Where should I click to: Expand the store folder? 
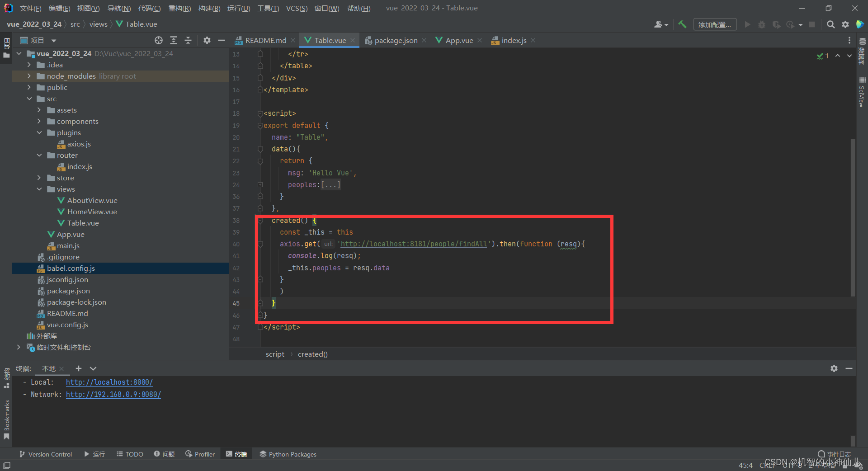(x=39, y=178)
